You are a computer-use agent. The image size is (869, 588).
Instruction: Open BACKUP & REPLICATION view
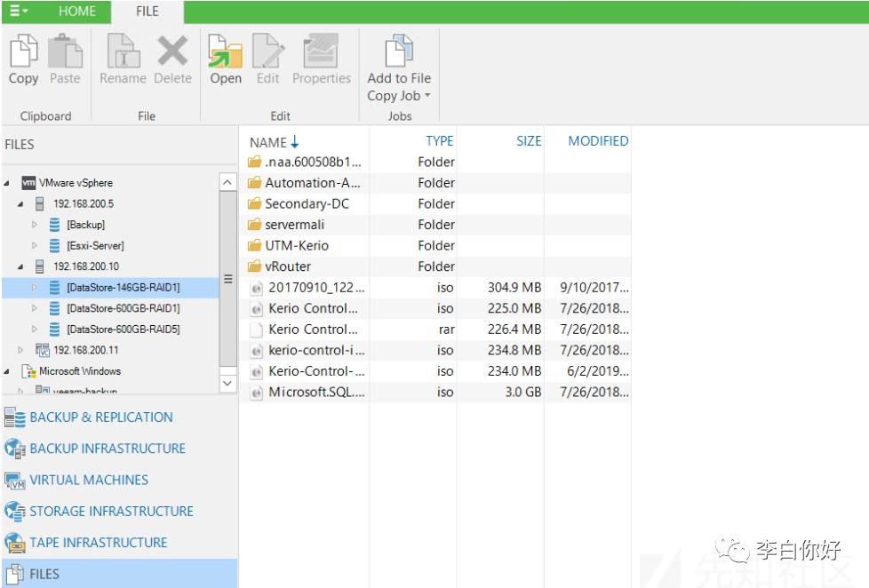click(x=101, y=417)
